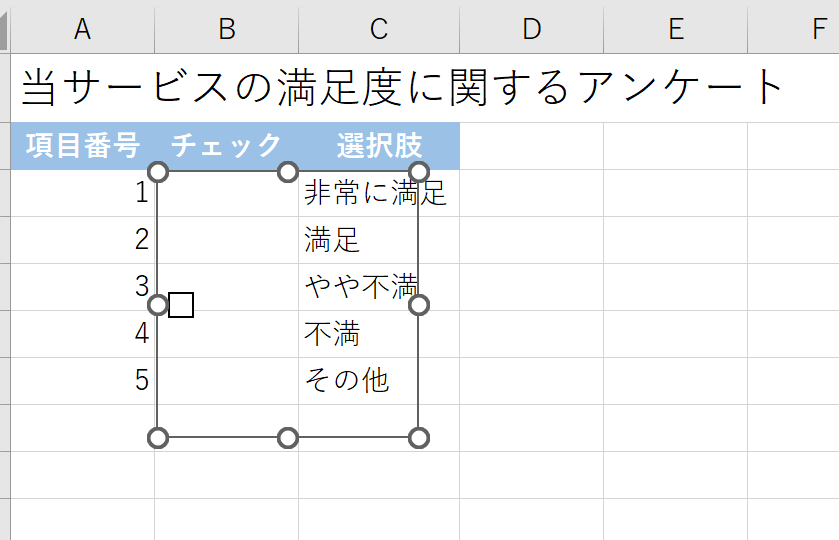Click the top-left resize handle of selected control

[x=158, y=172]
